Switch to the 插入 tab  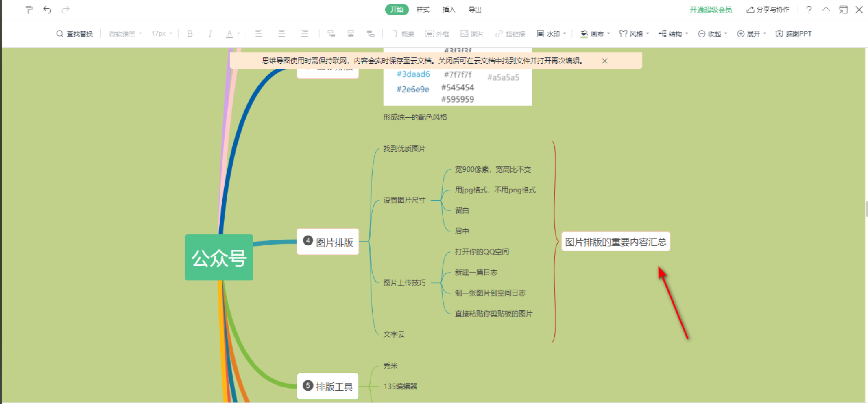[x=449, y=10]
